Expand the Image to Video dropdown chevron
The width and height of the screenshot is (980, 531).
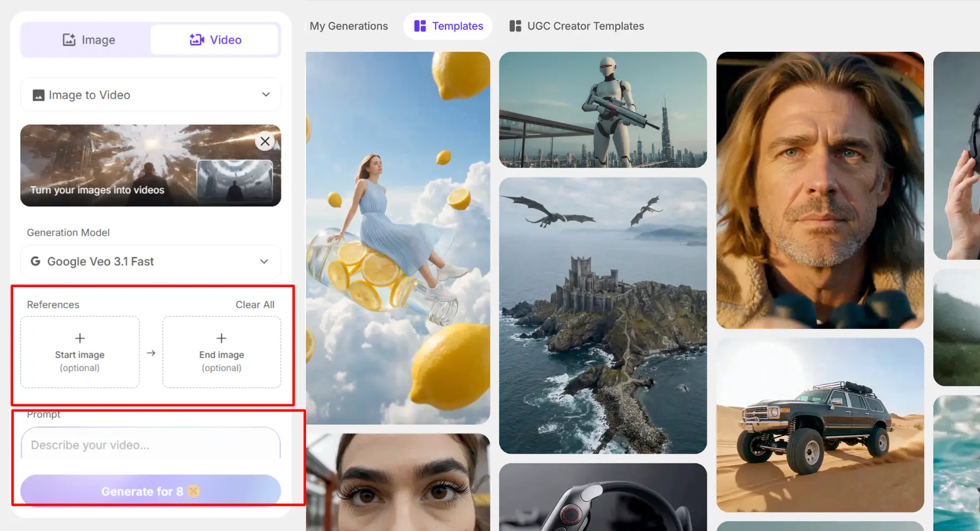266,95
